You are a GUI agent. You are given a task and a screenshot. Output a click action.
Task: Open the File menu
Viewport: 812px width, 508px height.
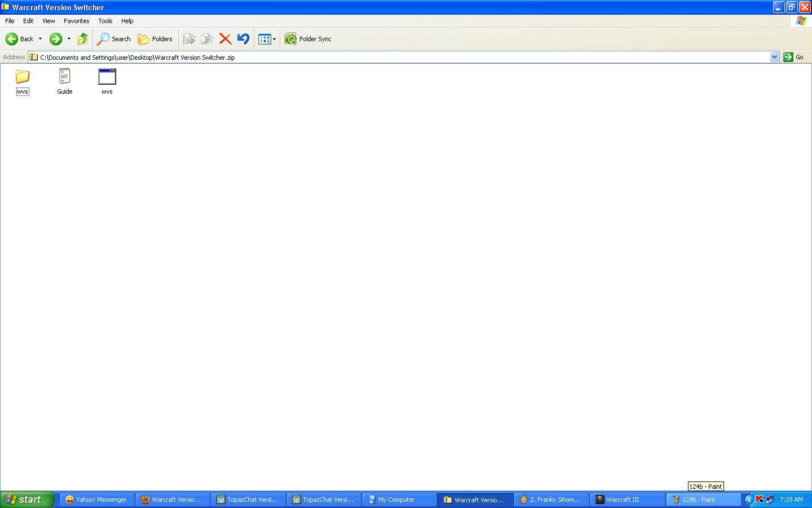click(10, 21)
